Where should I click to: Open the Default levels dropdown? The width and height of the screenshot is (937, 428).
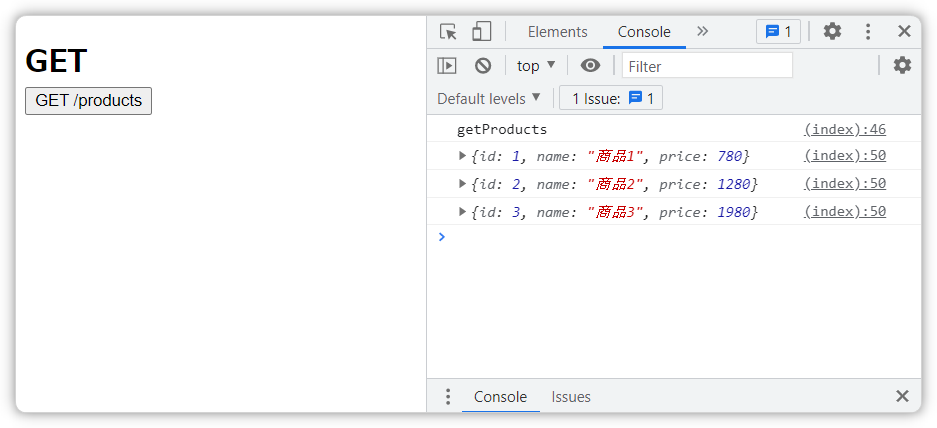[x=489, y=99]
